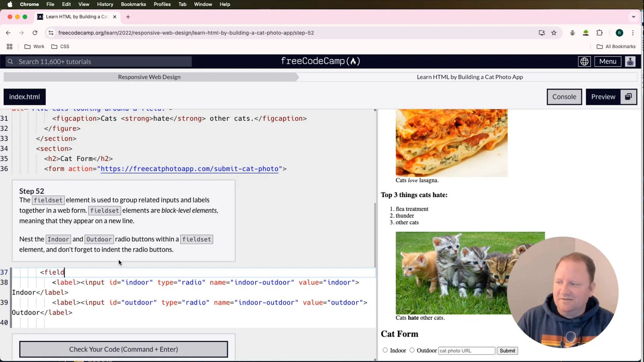Click the Search 11,600+ tutorials field
Image resolution: width=644 pixels, height=362 pixels.
99,62
